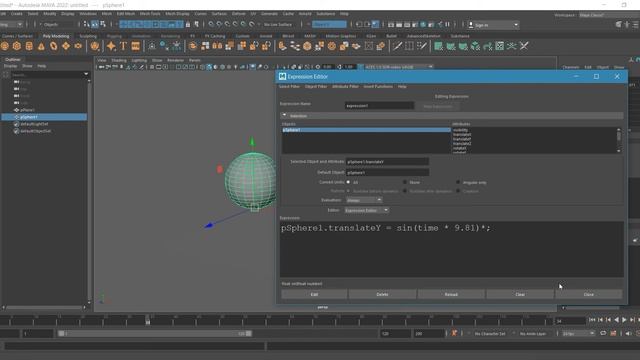Click the play forward button
640x360 pixels.
(x=624, y=320)
